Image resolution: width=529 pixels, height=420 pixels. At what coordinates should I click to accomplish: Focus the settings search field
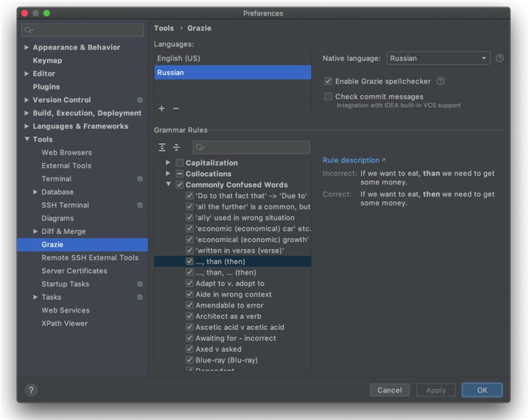(x=82, y=31)
